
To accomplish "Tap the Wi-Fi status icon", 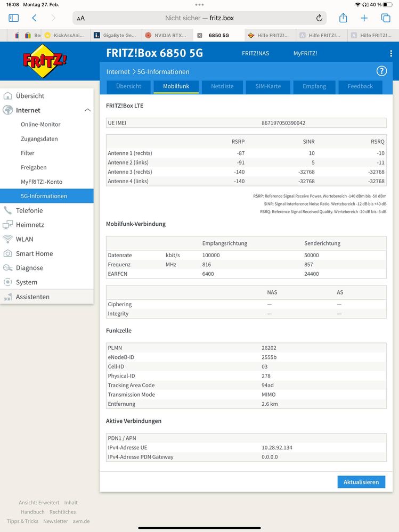I will (x=357, y=5).
